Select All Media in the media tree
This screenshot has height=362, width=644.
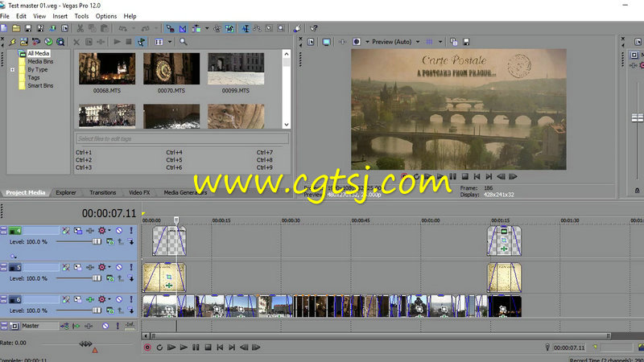pos(38,53)
